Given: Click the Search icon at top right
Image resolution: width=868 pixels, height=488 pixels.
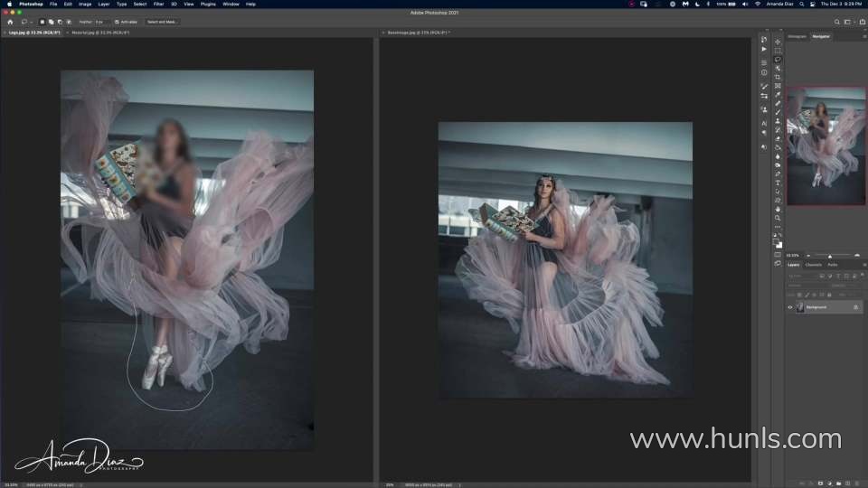Looking at the screenshot, I should pos(837,22).
